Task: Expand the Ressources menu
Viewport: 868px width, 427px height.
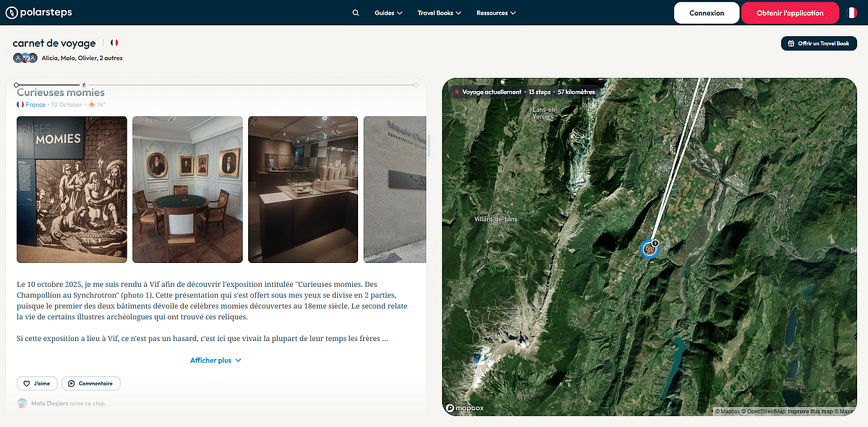Action: 496,13
